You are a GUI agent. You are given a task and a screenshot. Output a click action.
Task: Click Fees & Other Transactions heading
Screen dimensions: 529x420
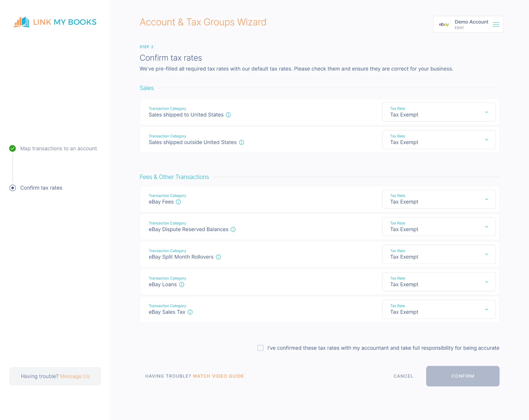(x=174, y=177)
